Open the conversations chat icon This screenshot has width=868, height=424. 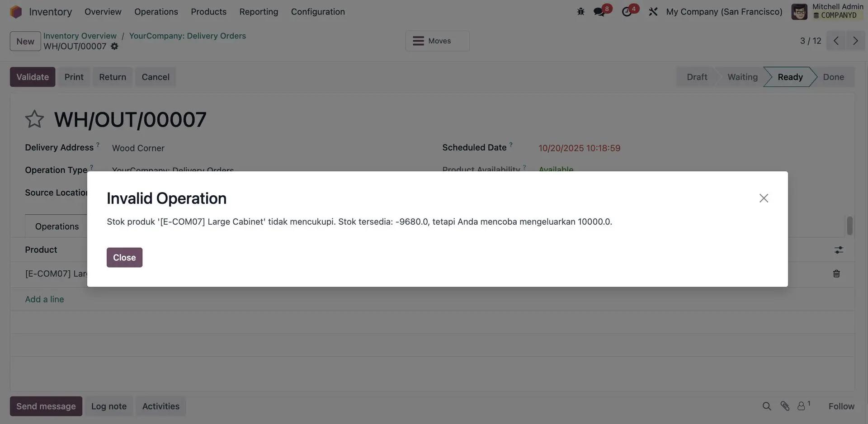pyautogui.click(x=599, y=12)
